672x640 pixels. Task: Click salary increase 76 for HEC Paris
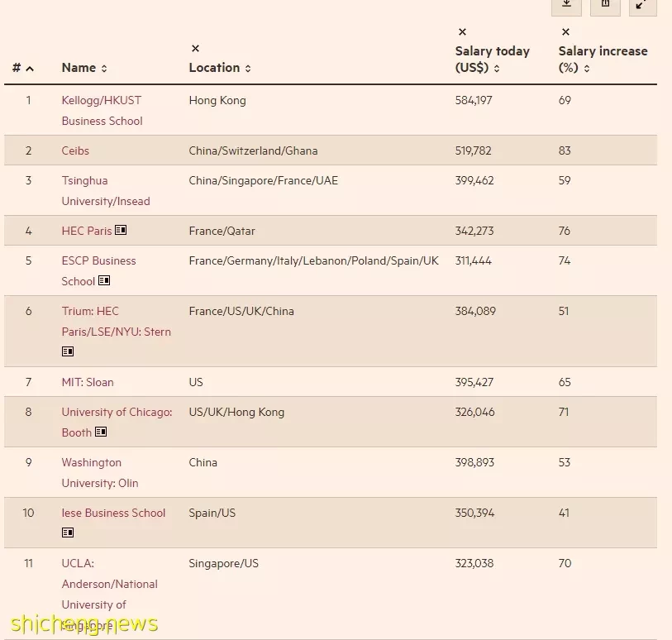tap(565, 231)
